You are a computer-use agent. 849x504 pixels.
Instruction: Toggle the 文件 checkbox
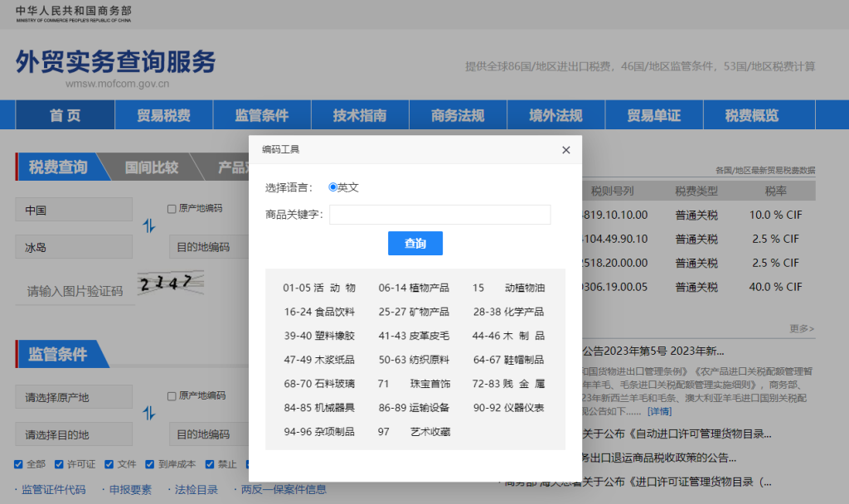(109, 464)
